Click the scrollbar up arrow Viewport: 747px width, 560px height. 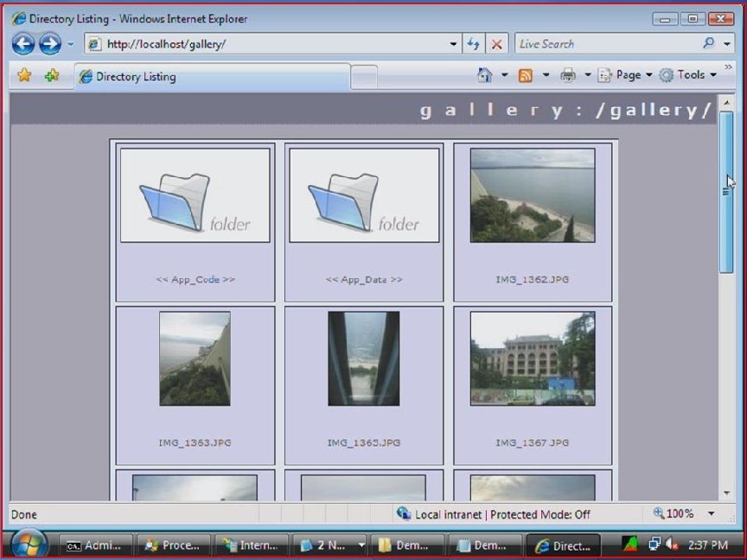click(726, 102)
